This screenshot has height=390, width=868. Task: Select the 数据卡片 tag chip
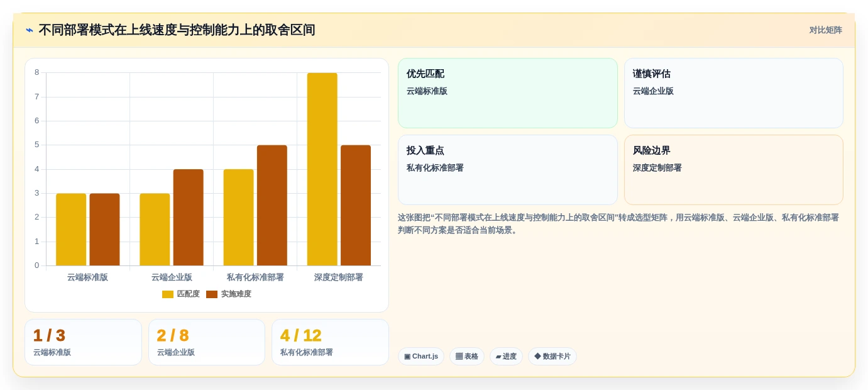(x=552, y=357)
